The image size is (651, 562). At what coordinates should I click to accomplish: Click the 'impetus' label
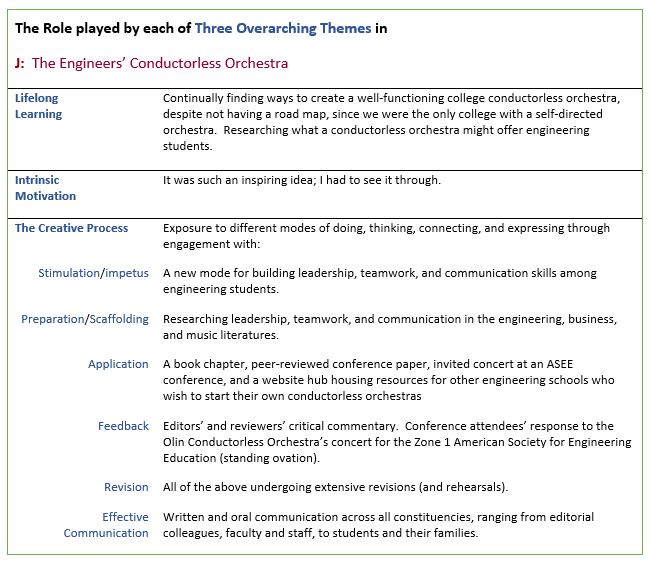click(x=127, y=273)
